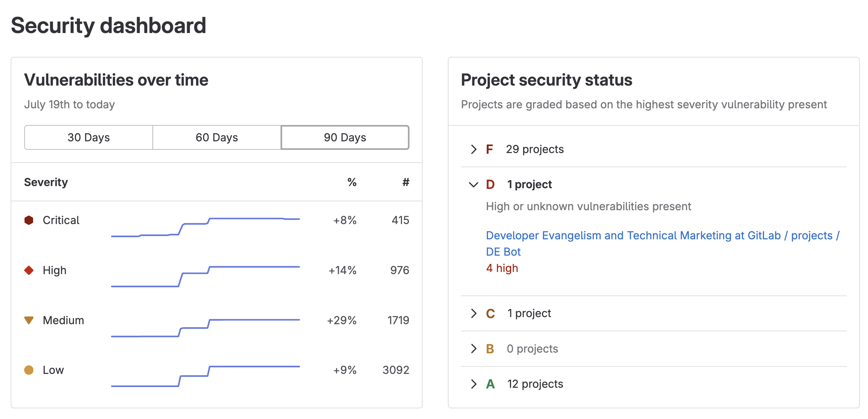Click the F grade indicator
This screenshot has height=419, width=868.
489,149
